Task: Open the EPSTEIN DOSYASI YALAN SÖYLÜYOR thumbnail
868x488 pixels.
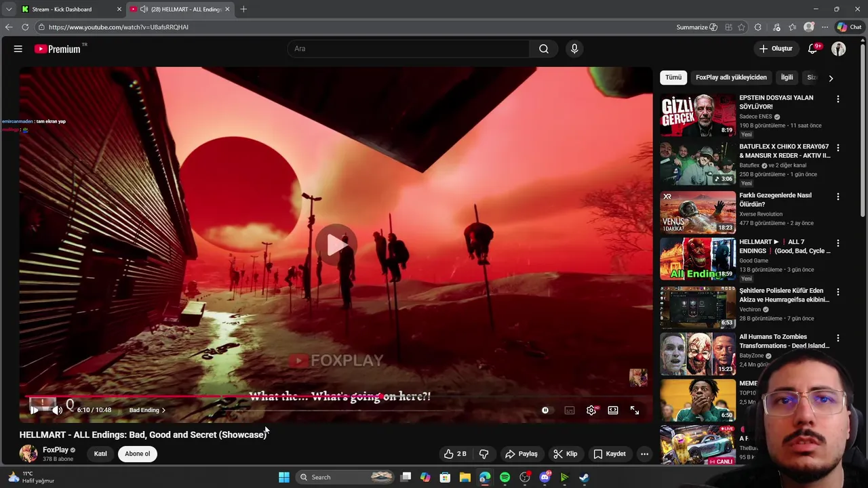Action: [698, 115]
